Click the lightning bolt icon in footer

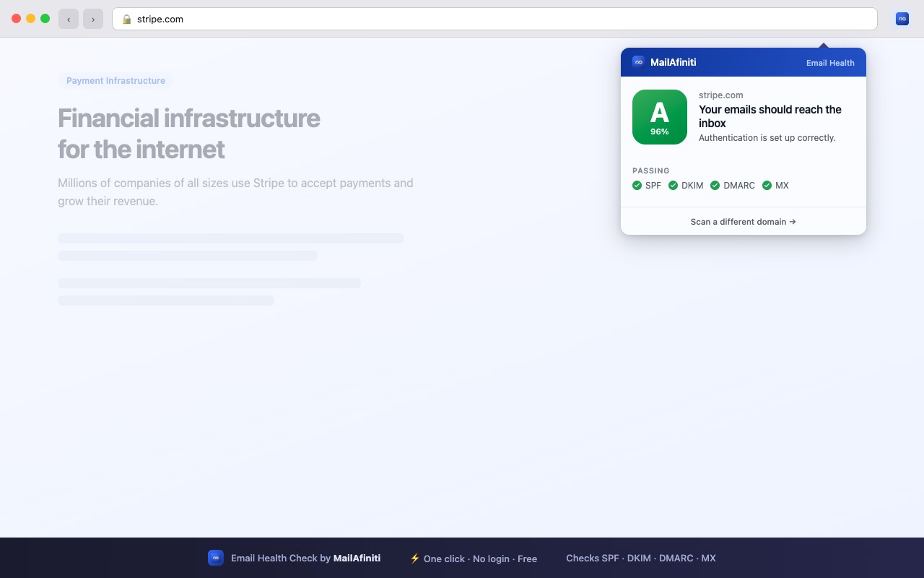coord(414,558)
